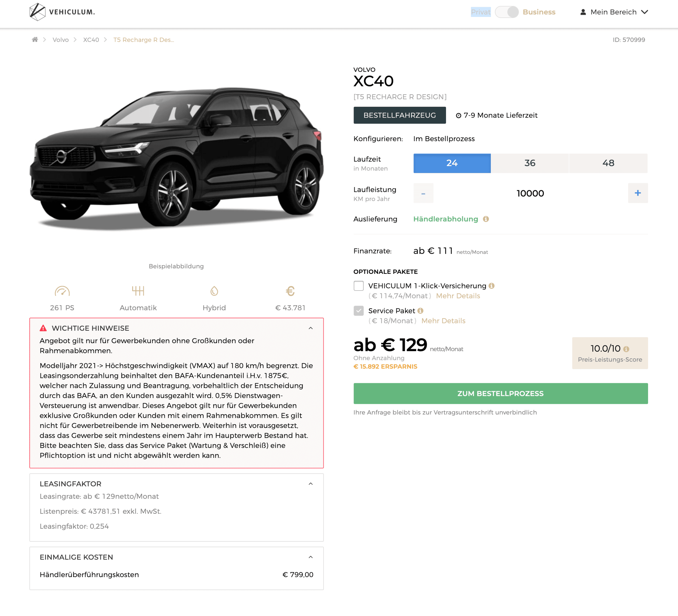Collapse the Einmalige Kosten panel

[x=310, y=557]
